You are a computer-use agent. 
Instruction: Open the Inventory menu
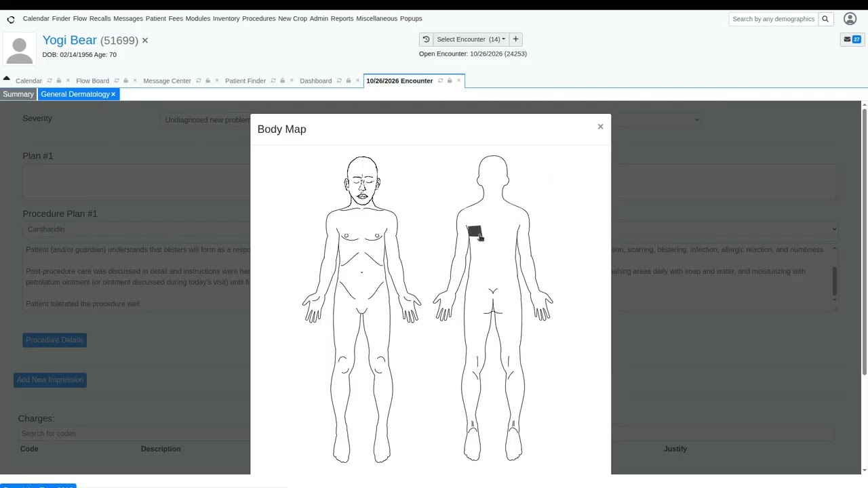point(226,18)
